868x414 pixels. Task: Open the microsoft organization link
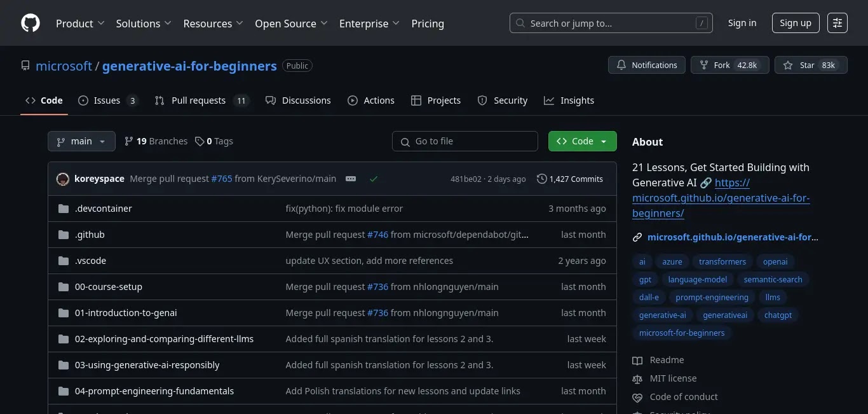click(64, 66)
